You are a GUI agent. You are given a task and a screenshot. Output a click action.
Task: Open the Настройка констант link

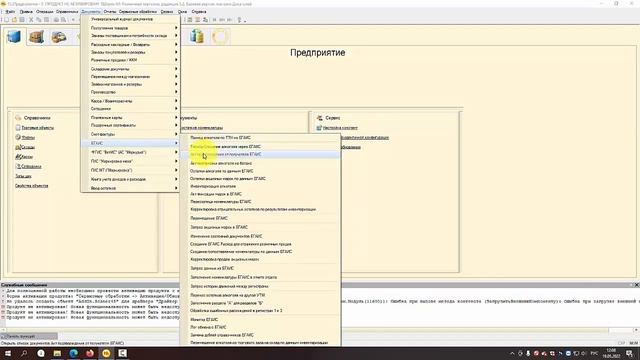(x=340, y=128)
